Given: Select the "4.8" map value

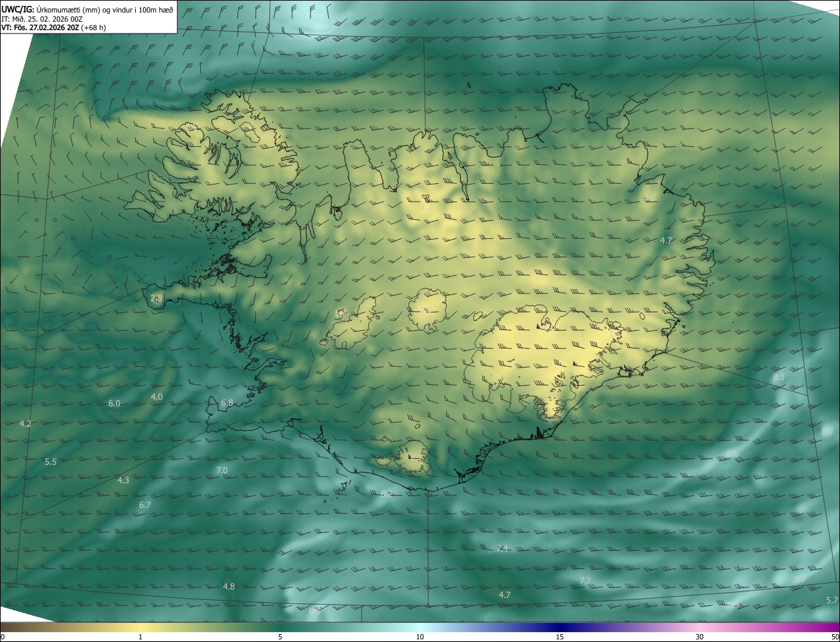Looking at the screenshot, I should [x=228, y=586].
